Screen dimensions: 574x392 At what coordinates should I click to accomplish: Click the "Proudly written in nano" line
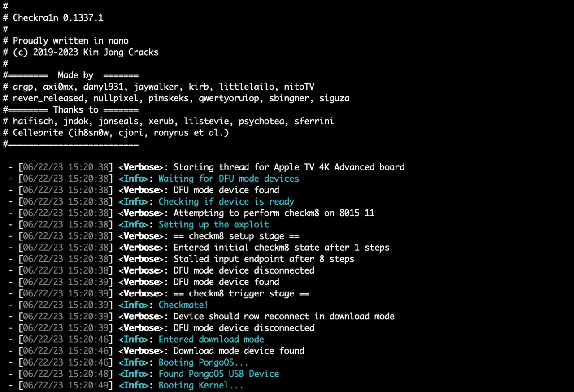pyautogui.click(x=70, y=41)
